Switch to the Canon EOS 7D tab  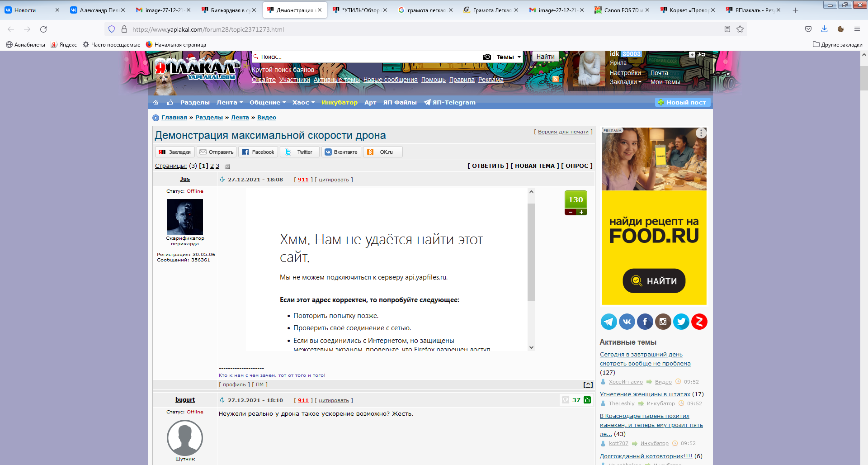coord(621,10)
